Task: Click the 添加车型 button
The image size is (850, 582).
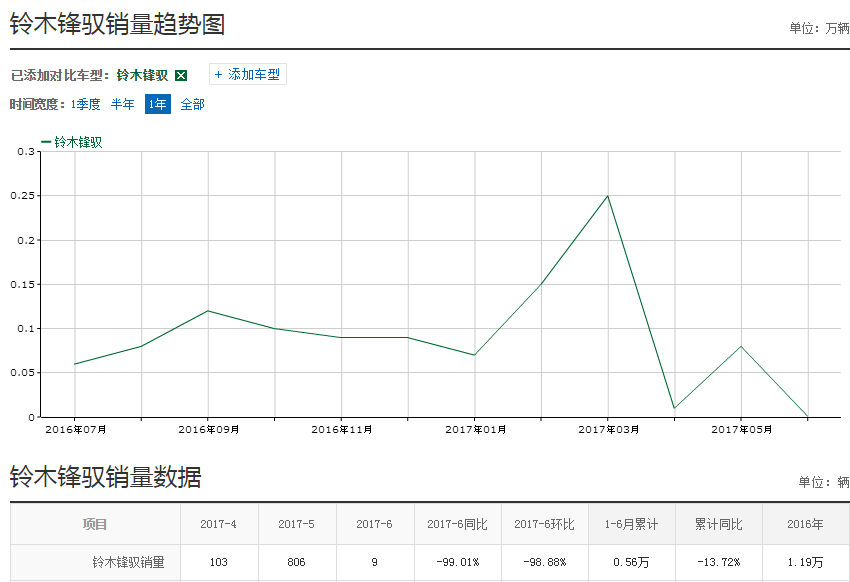Action: [248, 74]
